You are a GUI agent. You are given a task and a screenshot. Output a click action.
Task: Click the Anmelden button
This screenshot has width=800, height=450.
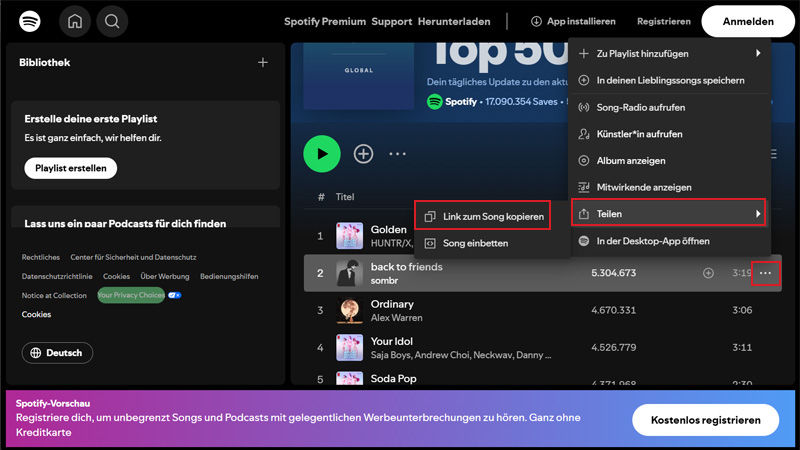(748, 21)
